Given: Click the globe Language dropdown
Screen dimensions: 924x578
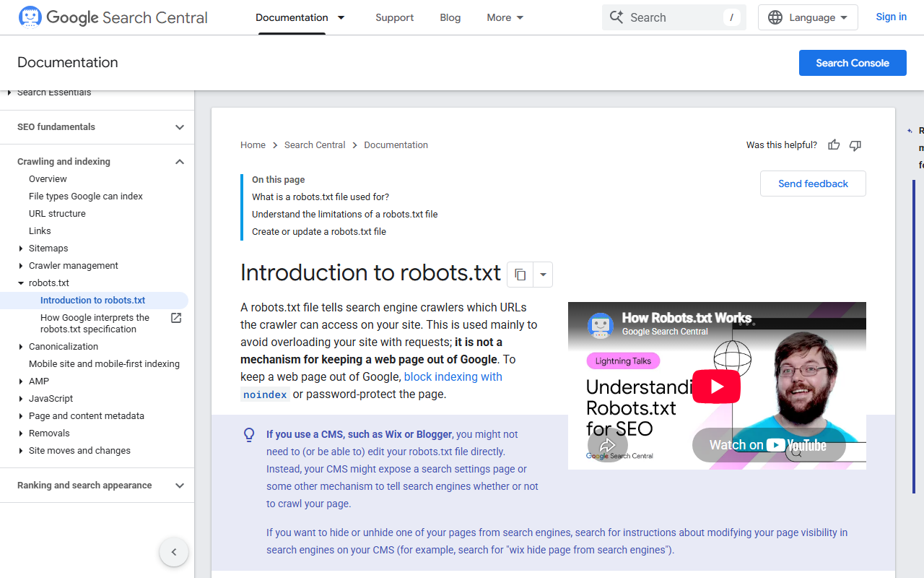Looking at the screenshot, I should [808, 17].
